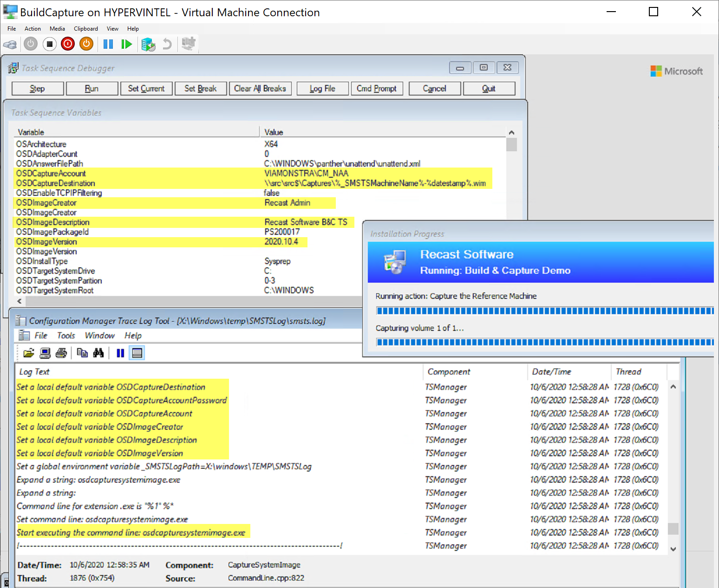This screenshot has width=719, height=588.
Task: Click the Component column header
Action: point(449,372)
